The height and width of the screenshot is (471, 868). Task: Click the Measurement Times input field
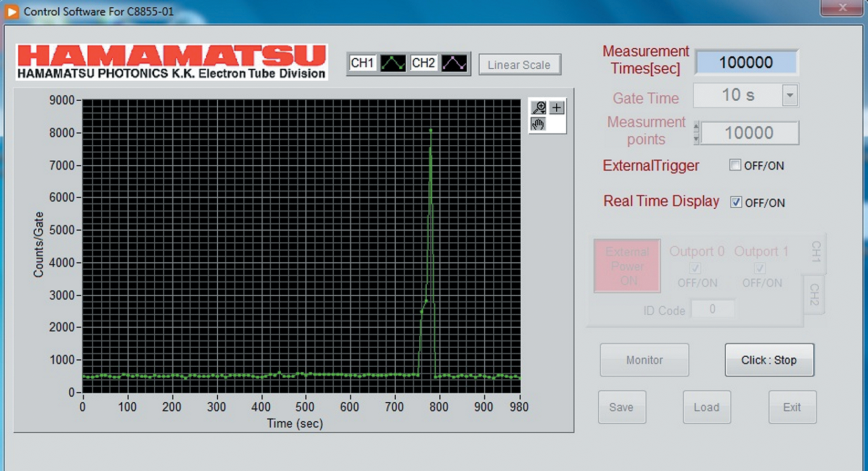click(x=745, y=62)
